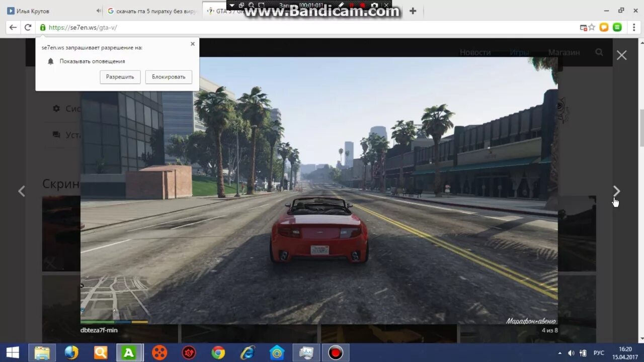Open the blue and orange globe browser icon in the taskbar

71,352
